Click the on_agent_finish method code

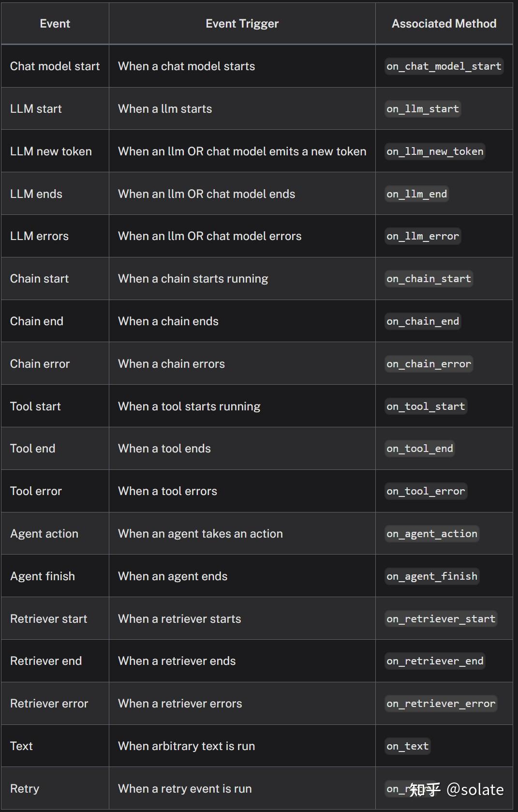[x=432, y=576]
